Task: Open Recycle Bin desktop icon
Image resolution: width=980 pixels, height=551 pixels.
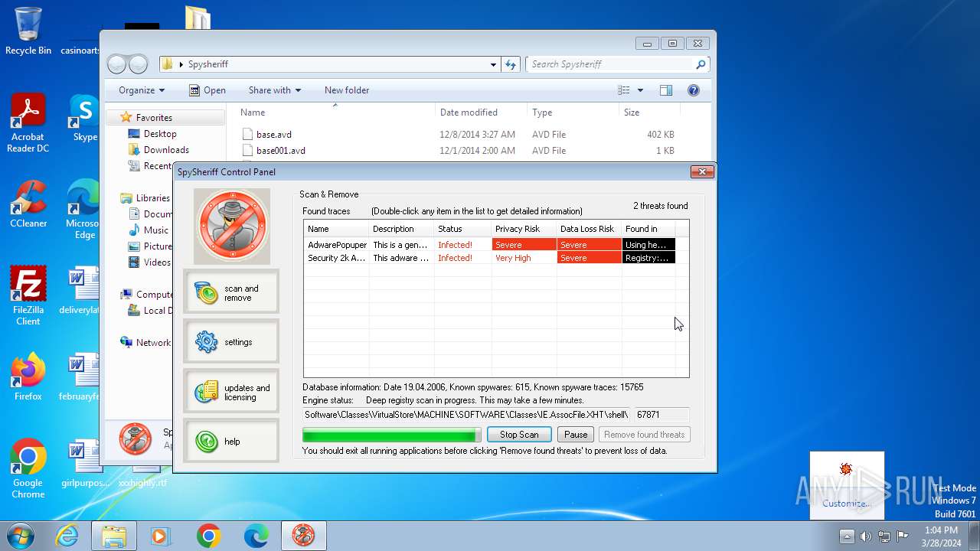Action: [28, 31]
